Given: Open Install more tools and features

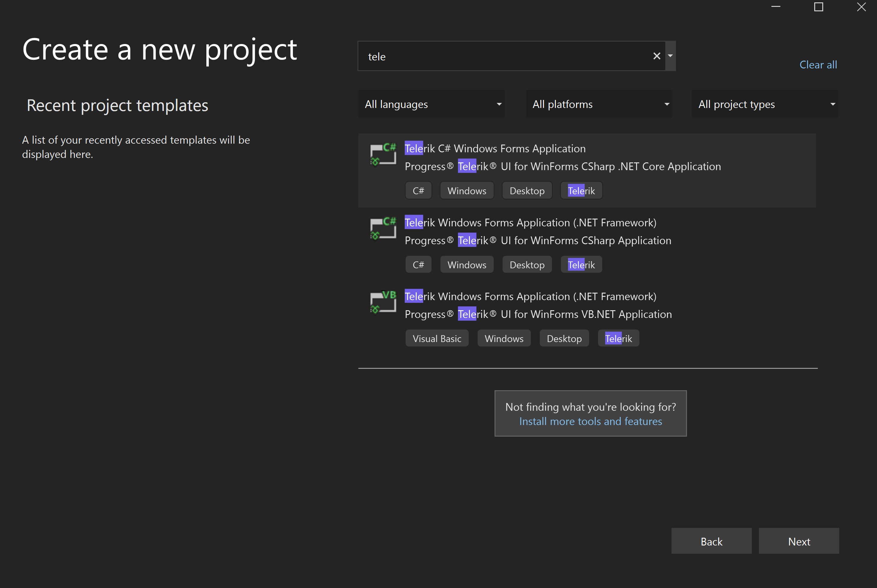Looking at the screenshot, I should tap(590, 421).
